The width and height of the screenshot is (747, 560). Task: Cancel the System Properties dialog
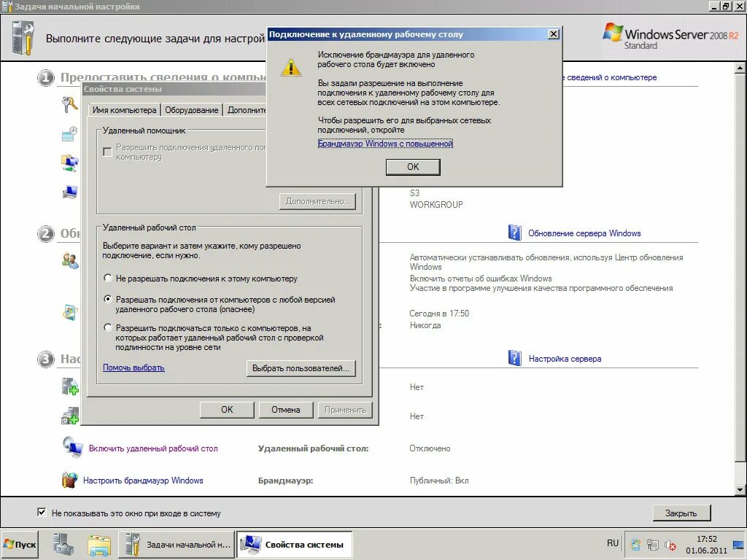coord(286,410)
